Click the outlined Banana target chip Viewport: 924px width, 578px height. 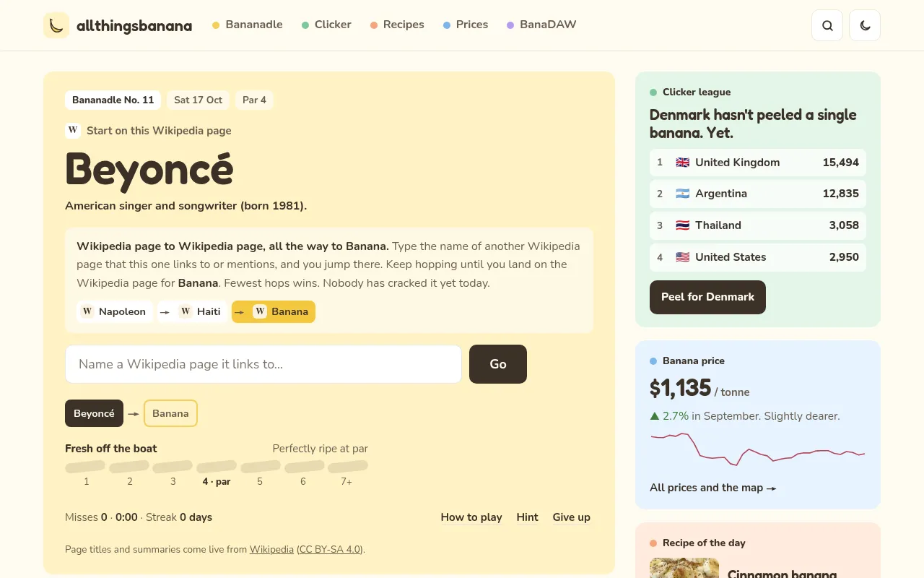pos(170,413)
